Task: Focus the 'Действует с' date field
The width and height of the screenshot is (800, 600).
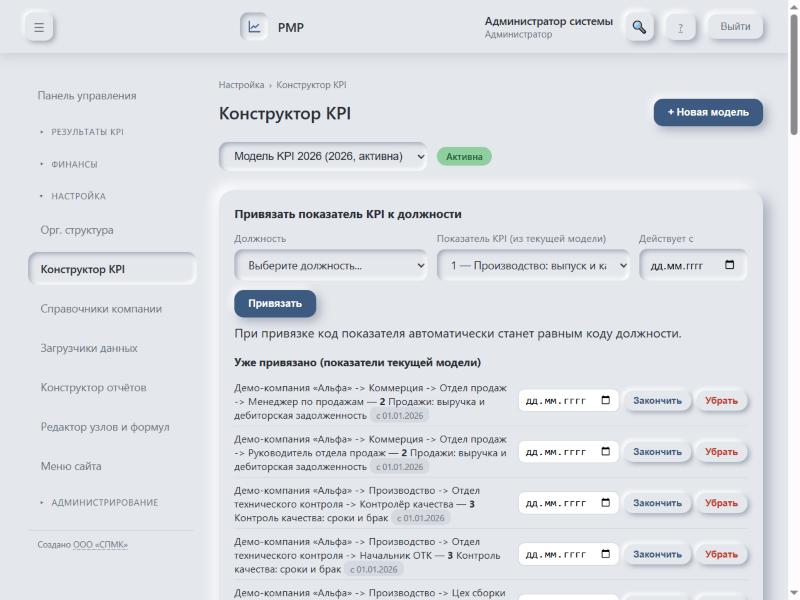Action: [x=692, y=265]
